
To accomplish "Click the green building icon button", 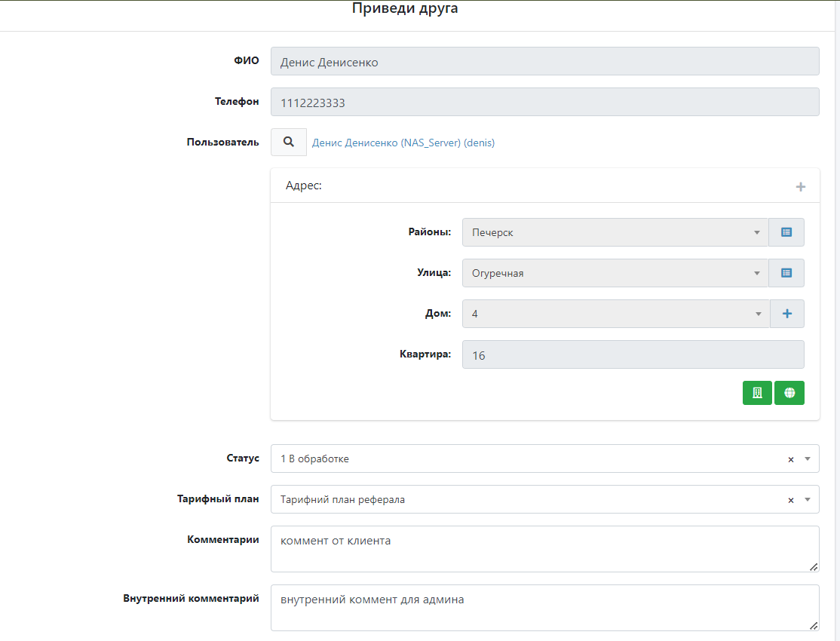I will [757, 393].
